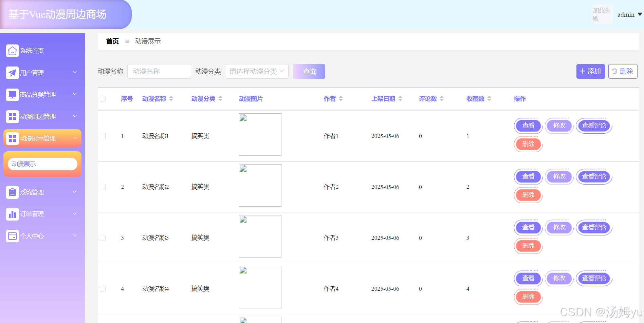This screenshot has width=644, height=323.
Task: Click 修改 for 动漫名称1
Action: coord(559,126)
